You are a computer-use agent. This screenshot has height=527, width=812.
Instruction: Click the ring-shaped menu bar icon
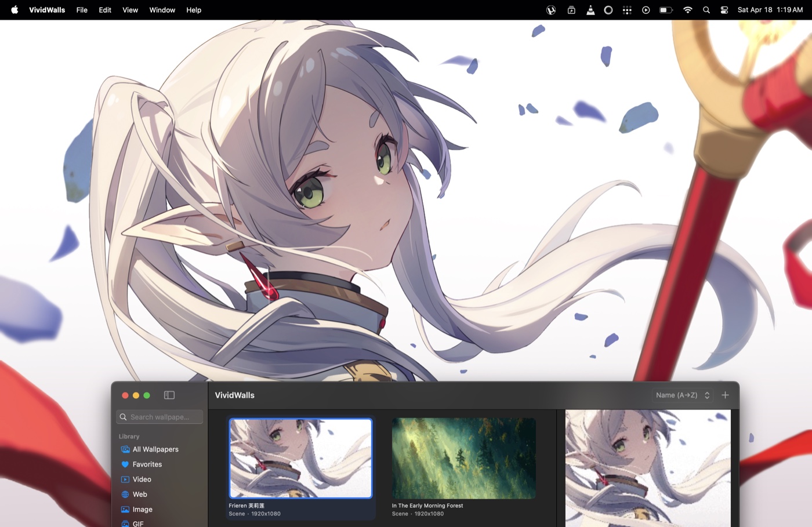coord(608,10)
